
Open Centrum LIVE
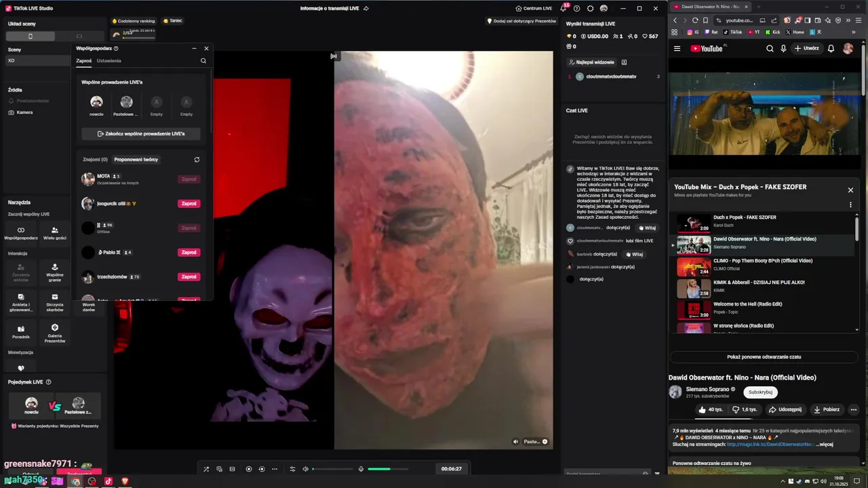coord(534,8)
